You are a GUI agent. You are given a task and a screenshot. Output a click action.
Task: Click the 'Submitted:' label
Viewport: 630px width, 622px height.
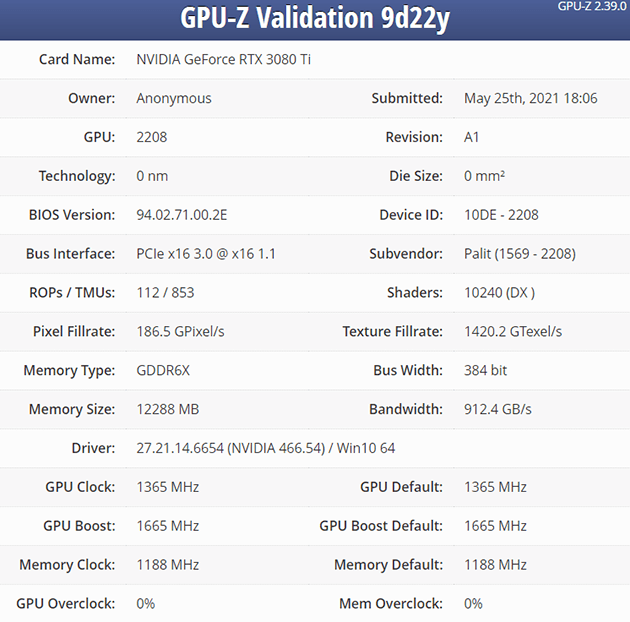pyautogui.click(x=407, y=98)
